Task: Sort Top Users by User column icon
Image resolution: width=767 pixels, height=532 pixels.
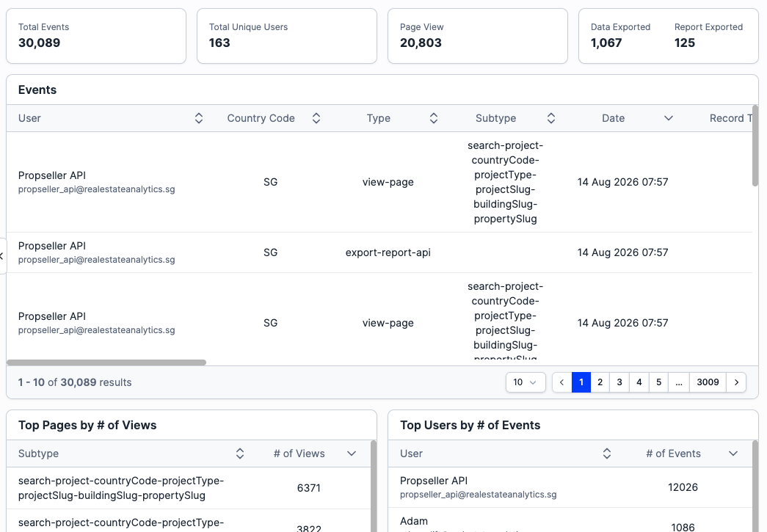Action: click(x=606, y=453)
